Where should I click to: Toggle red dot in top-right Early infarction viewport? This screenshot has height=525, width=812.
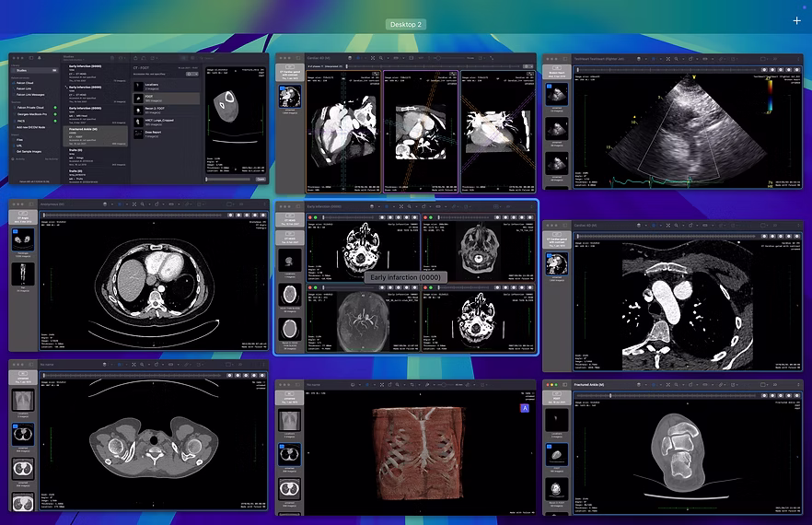tap(425, 217)
